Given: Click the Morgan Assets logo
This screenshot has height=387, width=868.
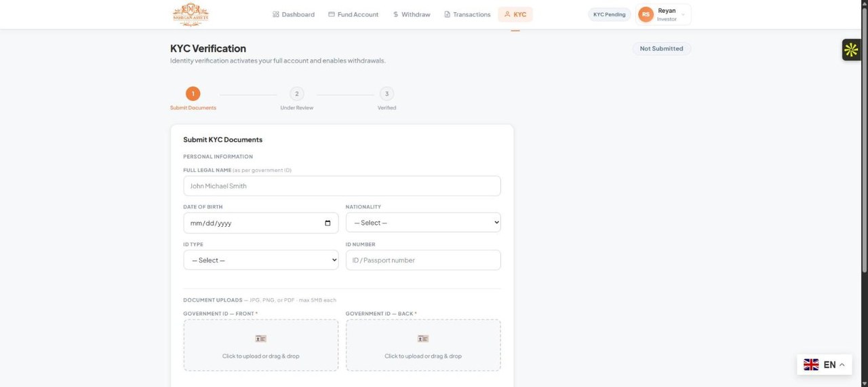Looking at the screenshot, I should 191,14.
